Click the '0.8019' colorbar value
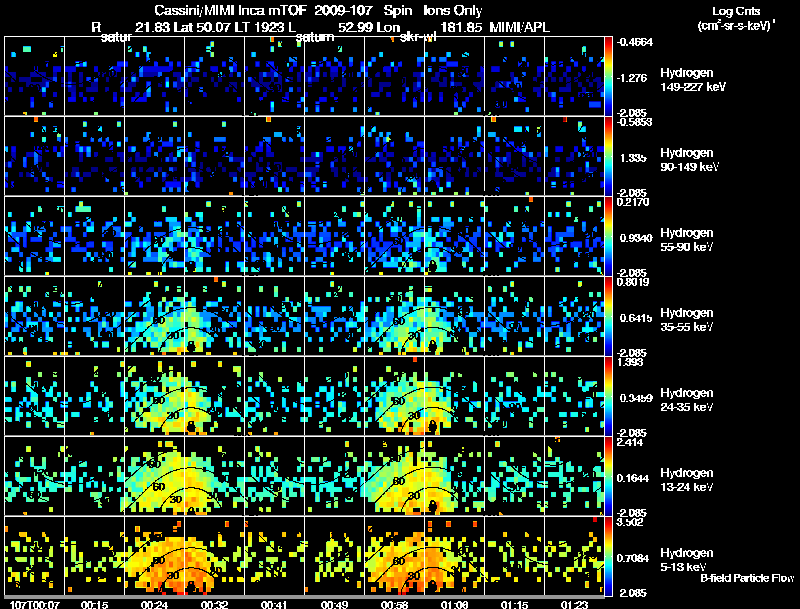 (x=633, y=282)
